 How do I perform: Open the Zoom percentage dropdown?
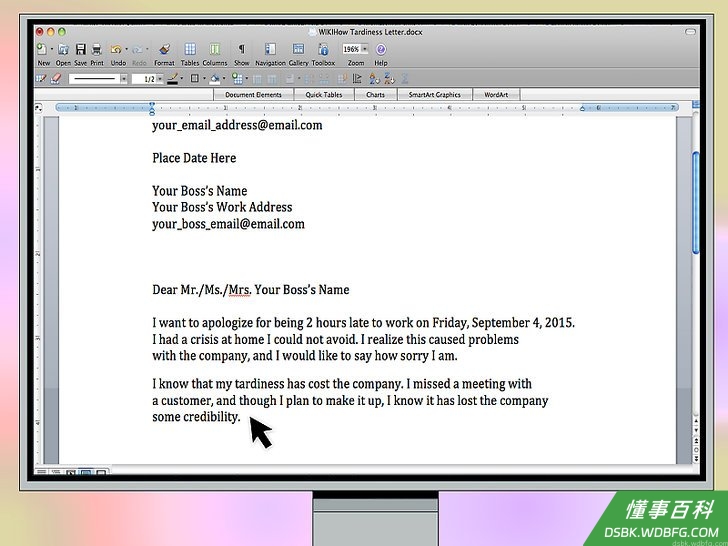point(365,49)
